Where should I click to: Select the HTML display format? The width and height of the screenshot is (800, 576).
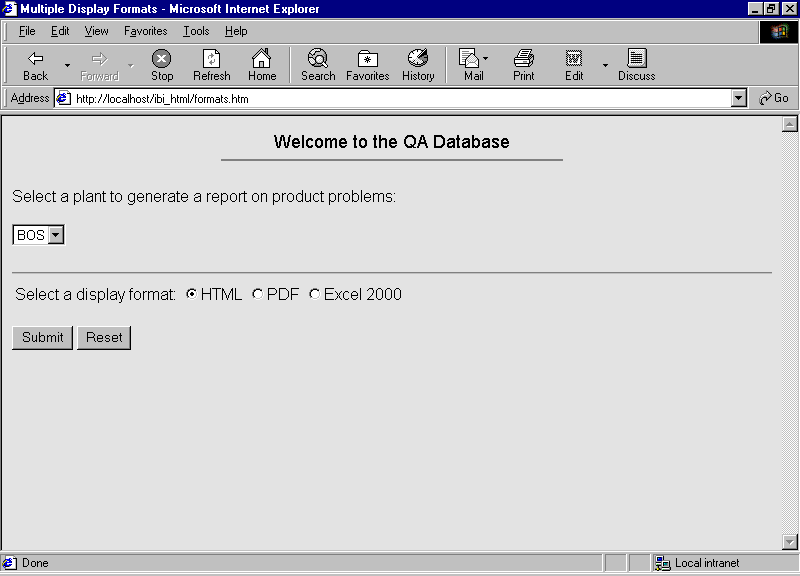pos(191,294)
